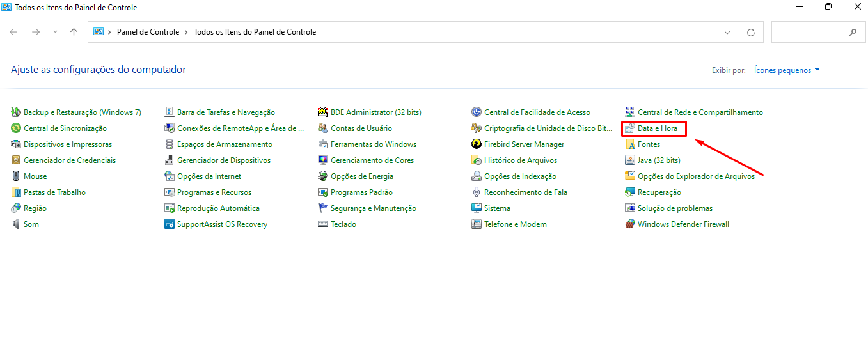Image resolution: width=868 pixels, height=349 pixels.
Task: Open the Java (32 bits) icon
Action: click(x=630, y=160)
